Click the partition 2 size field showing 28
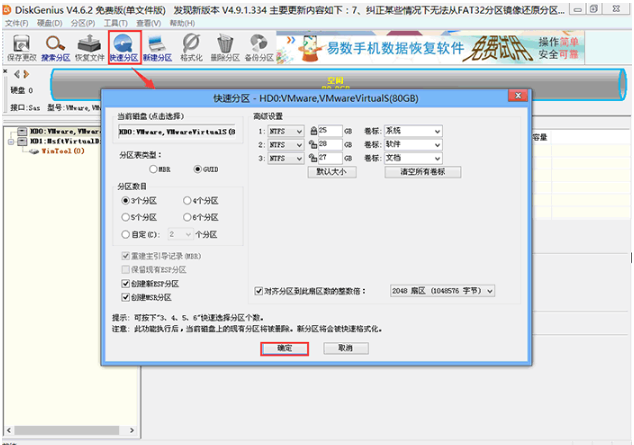This screenshot has height=445, width=634. pyautogui.click(x=330, y=145)
